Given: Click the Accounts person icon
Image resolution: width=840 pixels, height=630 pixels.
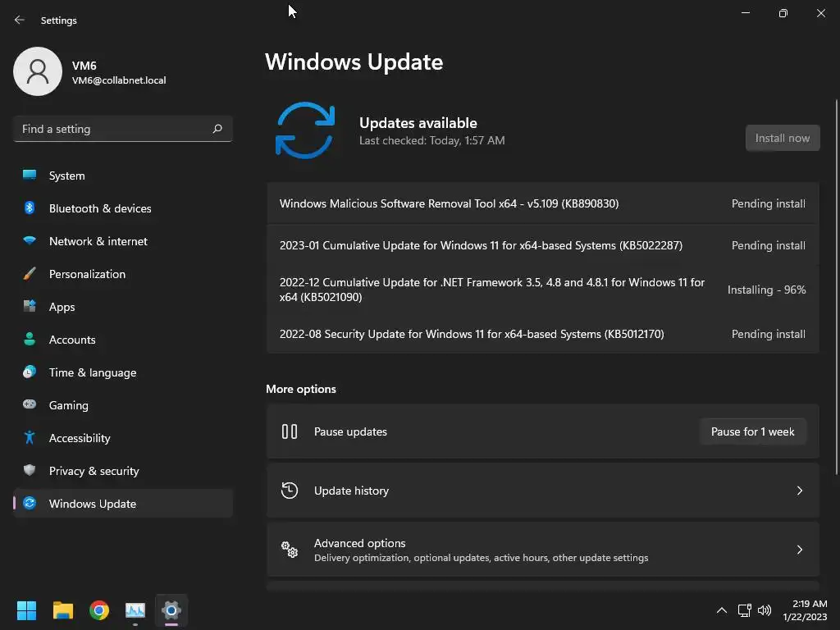Looking at the screenshot, I should pos(30,339).
